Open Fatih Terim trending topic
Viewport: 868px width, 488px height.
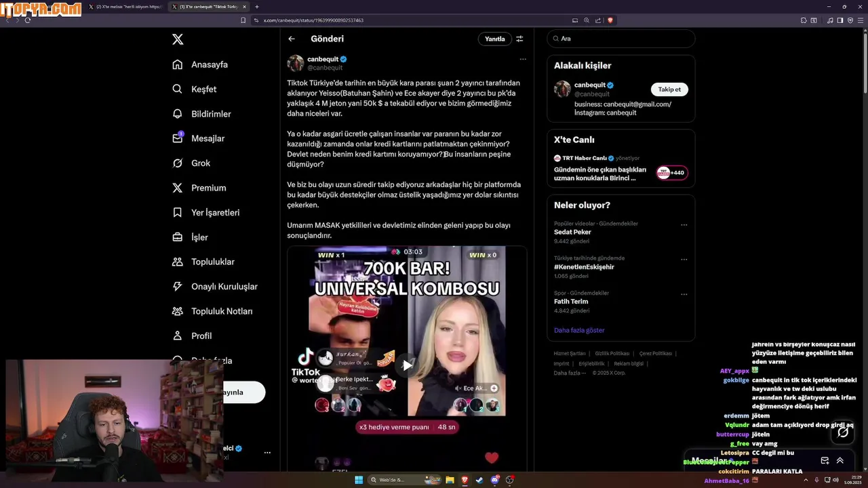[x=571, y=302]
